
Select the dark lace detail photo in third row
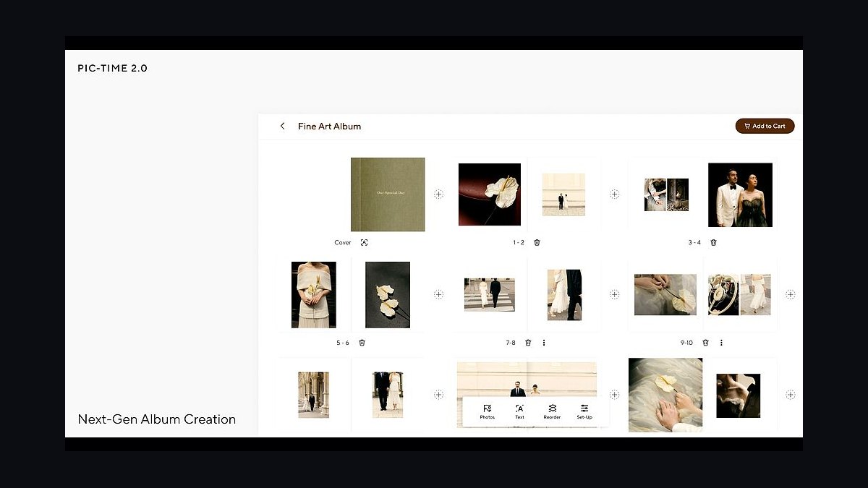739,395
